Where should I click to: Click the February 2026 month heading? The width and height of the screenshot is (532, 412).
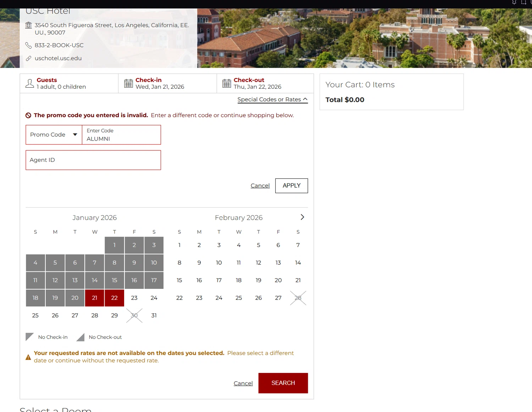click(239, 218)
